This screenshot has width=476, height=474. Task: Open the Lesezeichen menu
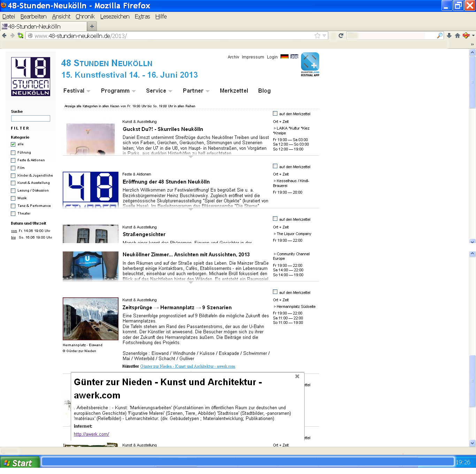[x=115, y=16]
